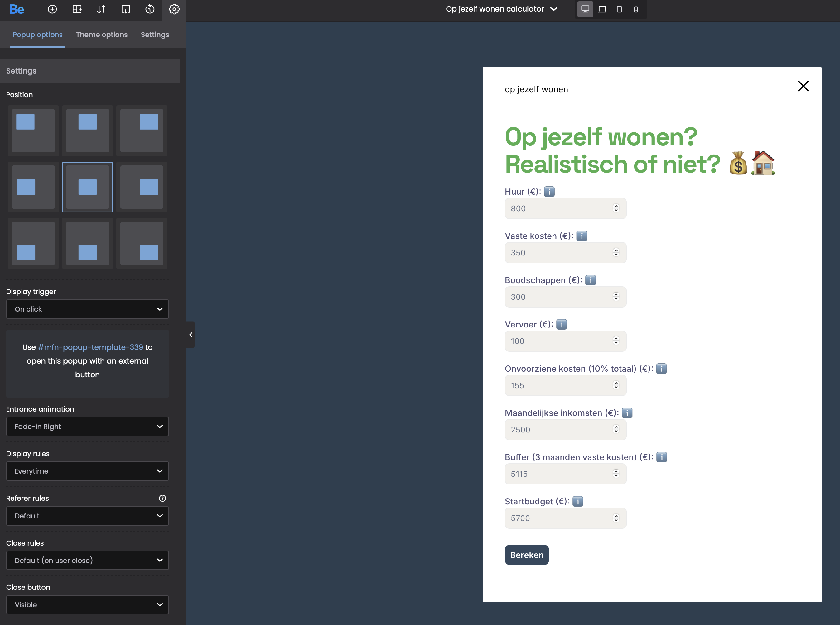Image resolution: width=840 pixels, height=625 pixels.
Task: Click the Onvoorziene kosten input field
Action: coord(566,385)
